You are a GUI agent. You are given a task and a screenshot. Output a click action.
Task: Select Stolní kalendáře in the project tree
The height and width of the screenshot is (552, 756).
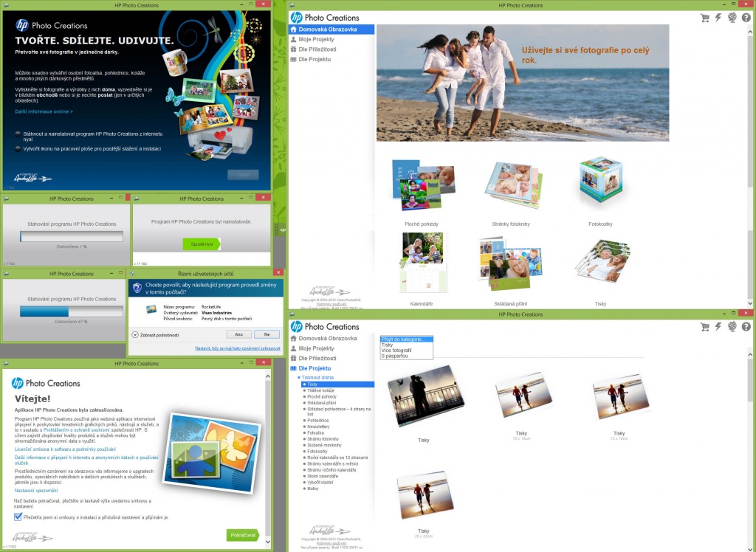coord(322,476)
